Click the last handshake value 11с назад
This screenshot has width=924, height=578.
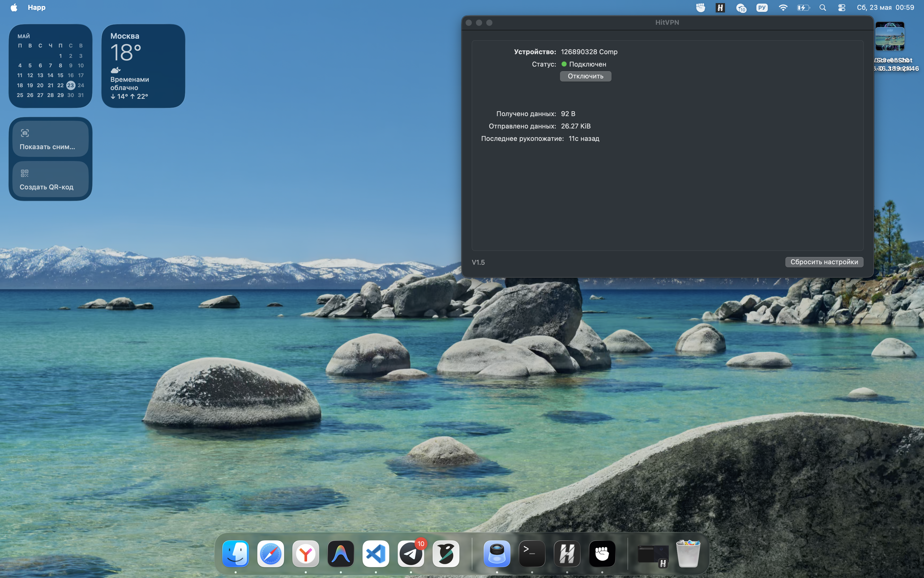click(x=584, y=138)
